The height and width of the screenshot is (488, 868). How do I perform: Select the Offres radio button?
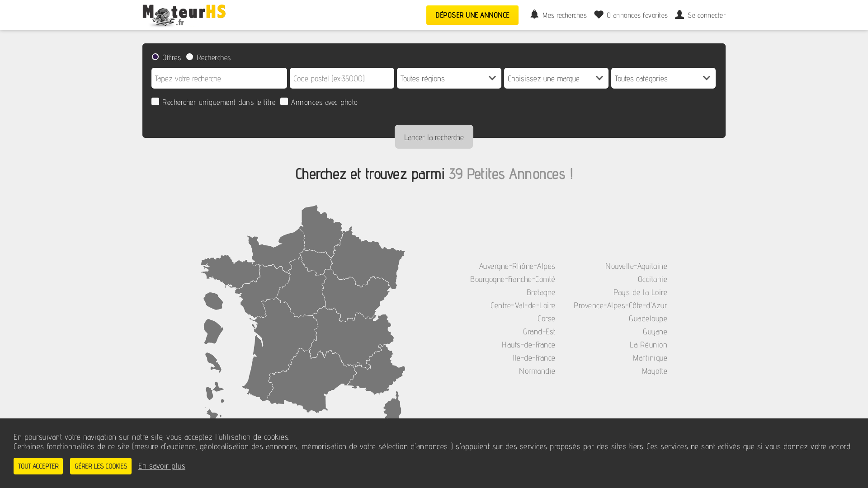click(x=155, y=57)
